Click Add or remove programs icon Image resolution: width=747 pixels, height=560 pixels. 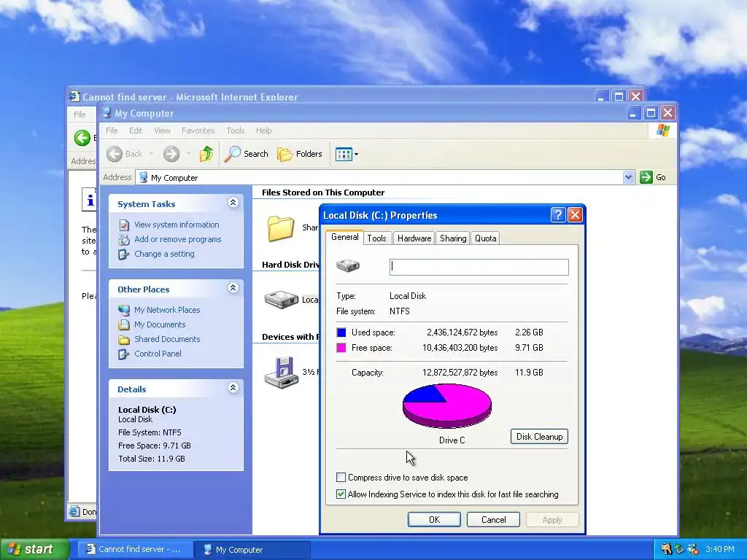point(124,239)
